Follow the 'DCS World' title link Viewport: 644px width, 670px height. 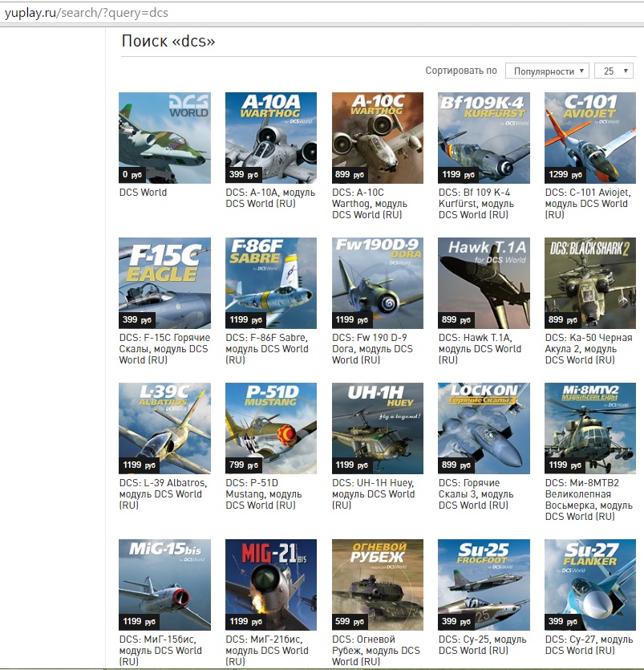(x=143, y=193)
